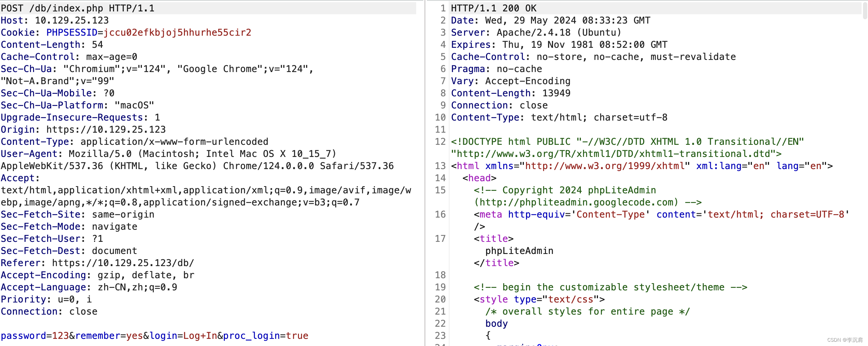Click the Sec-Fetch-User: ?1 line
Screen dimensions: 868x346
pyautogui.click(x=52, y=239)
